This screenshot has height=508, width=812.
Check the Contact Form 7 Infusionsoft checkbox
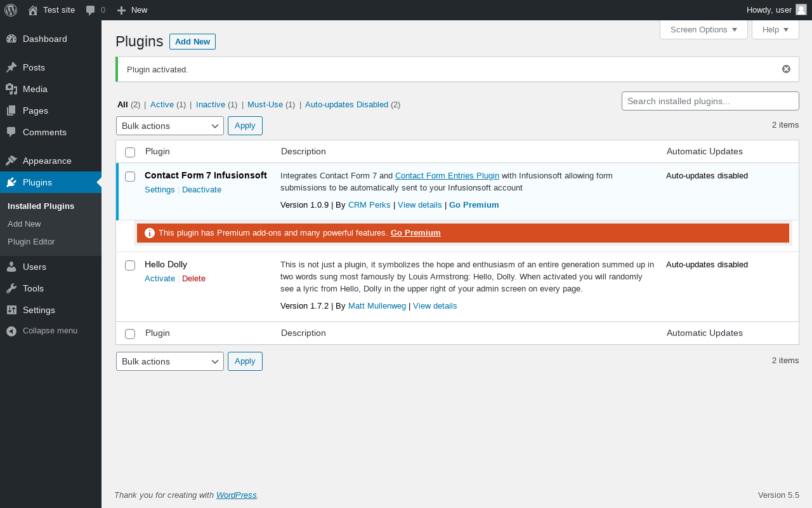(130, 177)
